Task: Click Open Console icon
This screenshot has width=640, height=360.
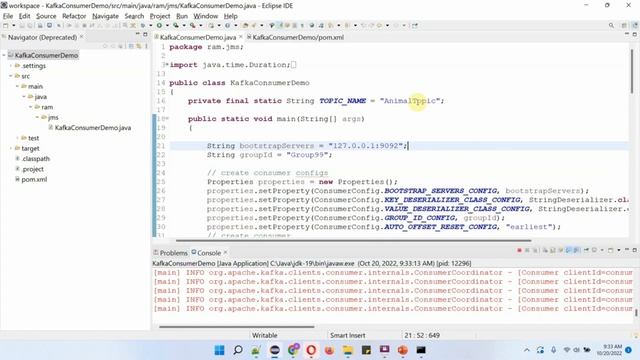Action: [x=611, y=250]
